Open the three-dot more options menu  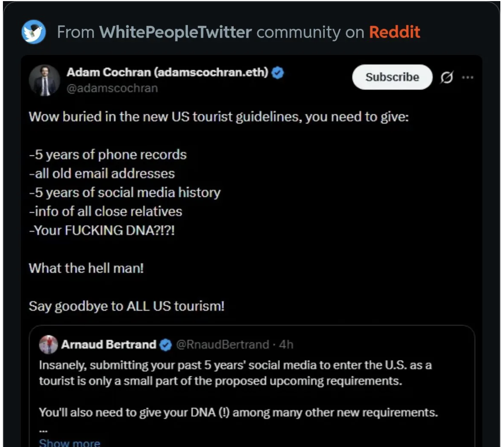coord(467,77)
